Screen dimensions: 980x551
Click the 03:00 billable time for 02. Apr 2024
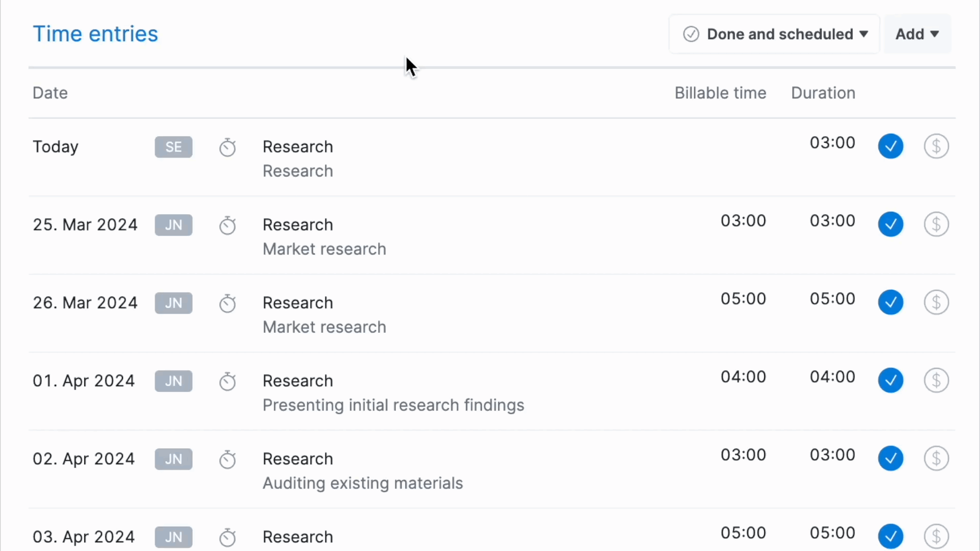(x=743, y=455)
